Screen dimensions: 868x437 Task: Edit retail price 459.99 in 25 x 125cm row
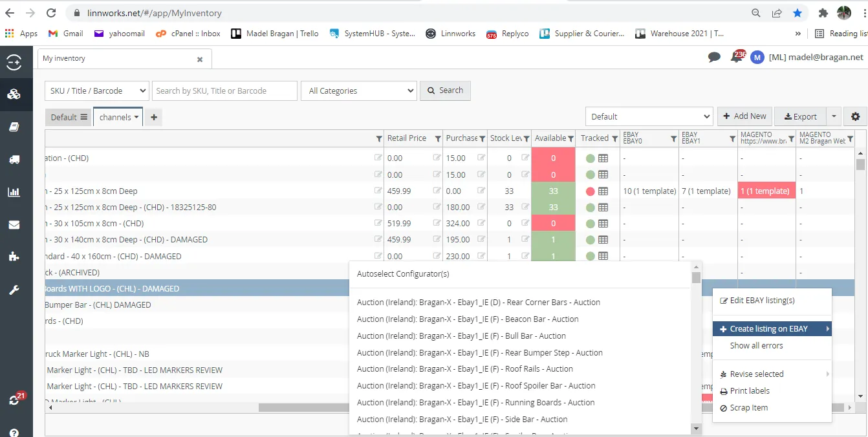[437, 191]
